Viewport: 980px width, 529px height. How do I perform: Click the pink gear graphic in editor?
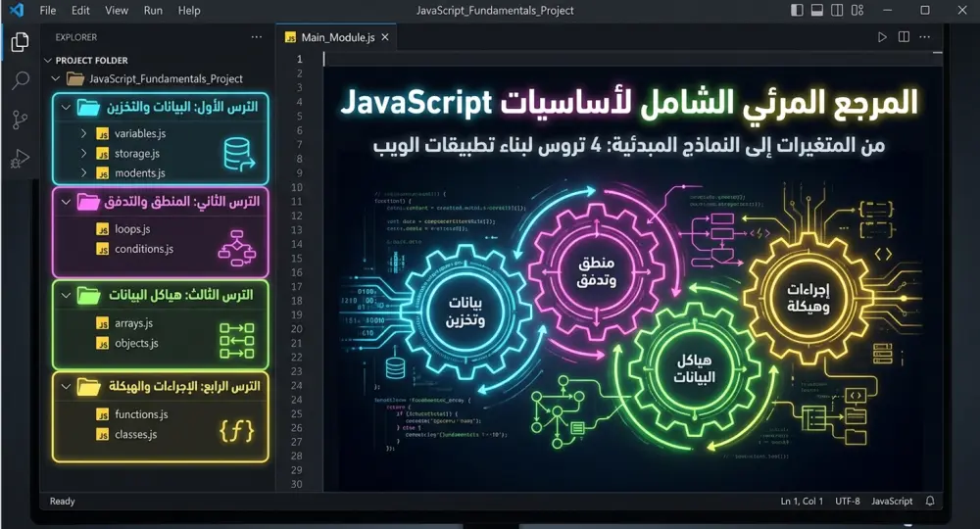596,271
